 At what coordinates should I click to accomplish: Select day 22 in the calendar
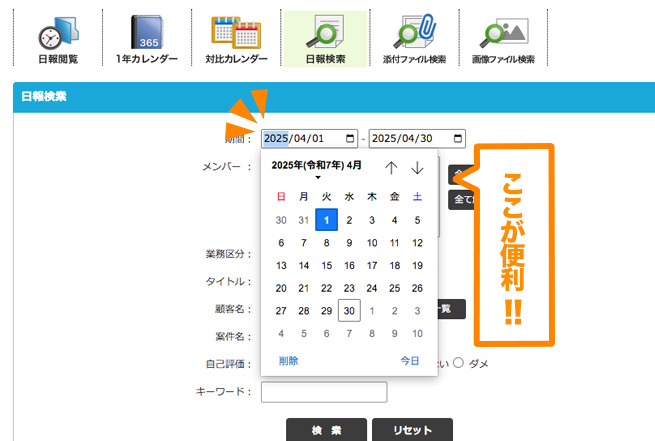(x=327, y=288)
